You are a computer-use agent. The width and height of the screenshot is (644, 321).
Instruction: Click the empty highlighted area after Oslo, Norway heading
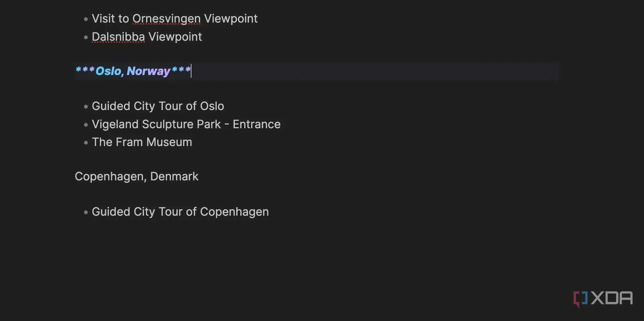375,71
